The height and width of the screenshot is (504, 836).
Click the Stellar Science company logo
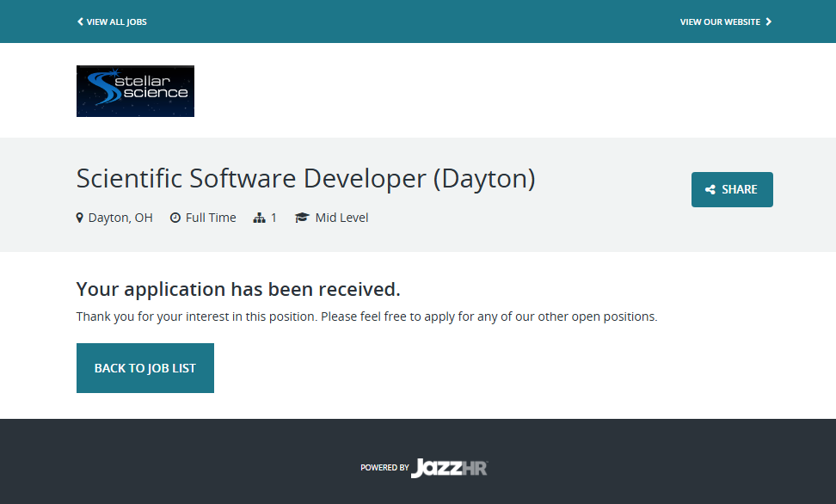point(135,91)
